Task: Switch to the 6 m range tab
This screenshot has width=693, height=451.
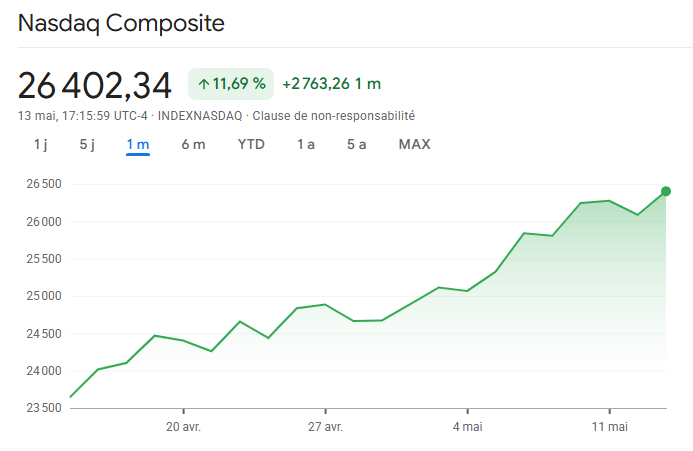Action: pos(193,145)
